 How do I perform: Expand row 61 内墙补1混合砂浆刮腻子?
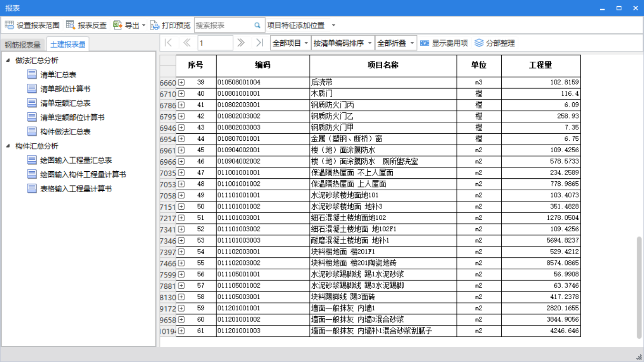181,331
